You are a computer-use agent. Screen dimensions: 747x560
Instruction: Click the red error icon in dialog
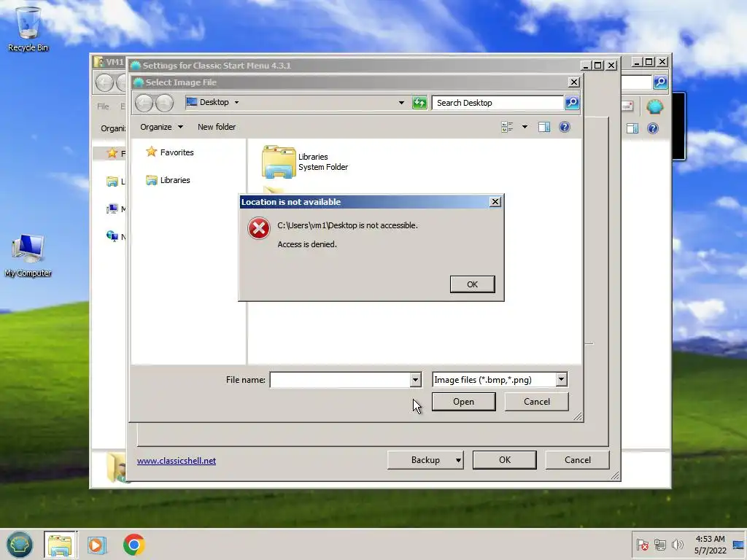[259, 228]
